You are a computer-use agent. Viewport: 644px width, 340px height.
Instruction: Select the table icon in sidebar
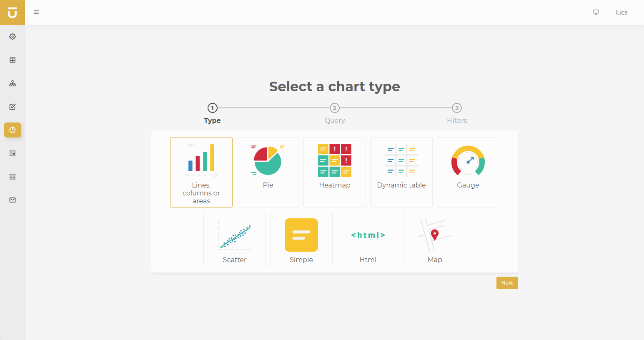click(x=13, y=60)
